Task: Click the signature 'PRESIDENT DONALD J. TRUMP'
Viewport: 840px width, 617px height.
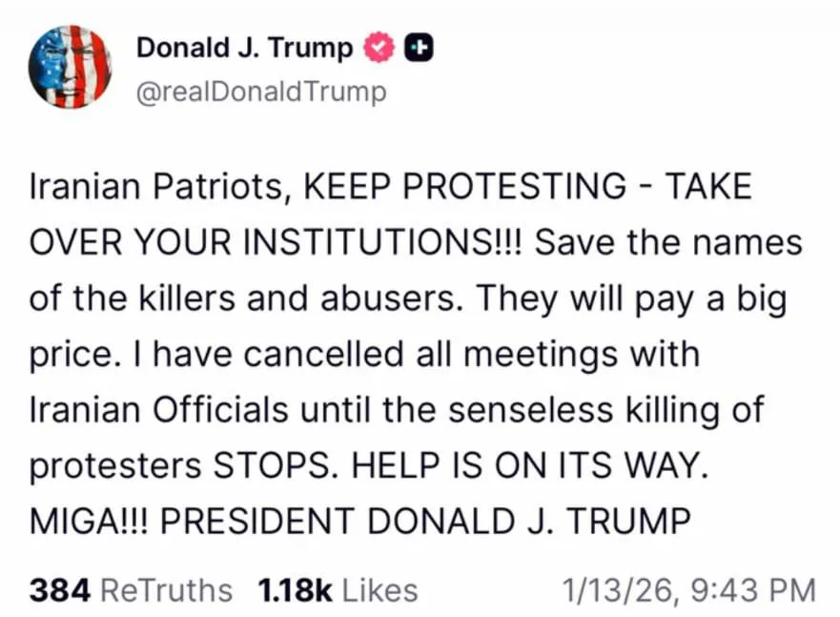Action: [x=425, y=521]
